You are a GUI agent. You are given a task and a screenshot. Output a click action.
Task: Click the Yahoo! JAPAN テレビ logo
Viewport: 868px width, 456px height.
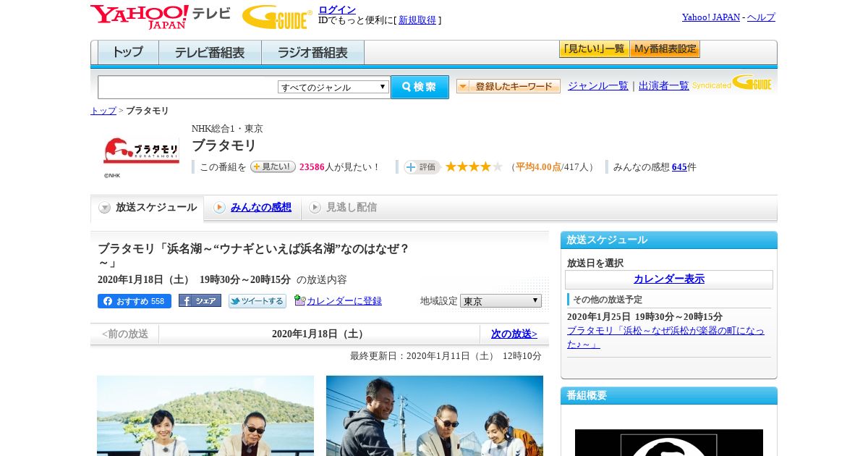(x=161, y=17)
